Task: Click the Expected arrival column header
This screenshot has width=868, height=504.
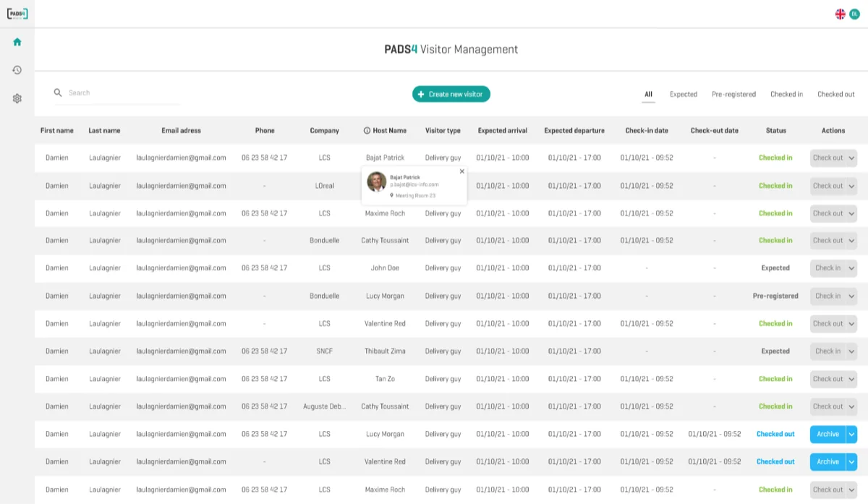Action: tap(503, 131)
